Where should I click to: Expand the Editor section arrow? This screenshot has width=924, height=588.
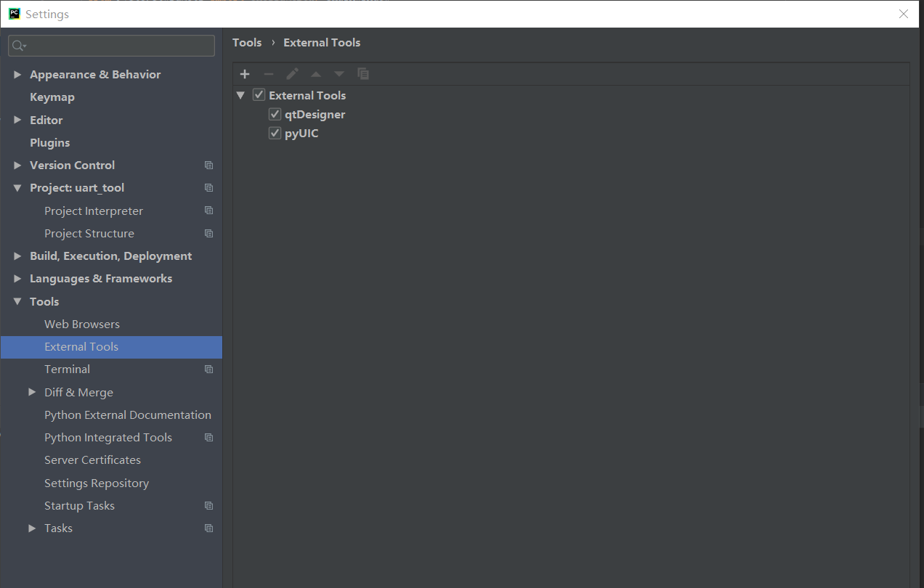click(x=17, y=120)
